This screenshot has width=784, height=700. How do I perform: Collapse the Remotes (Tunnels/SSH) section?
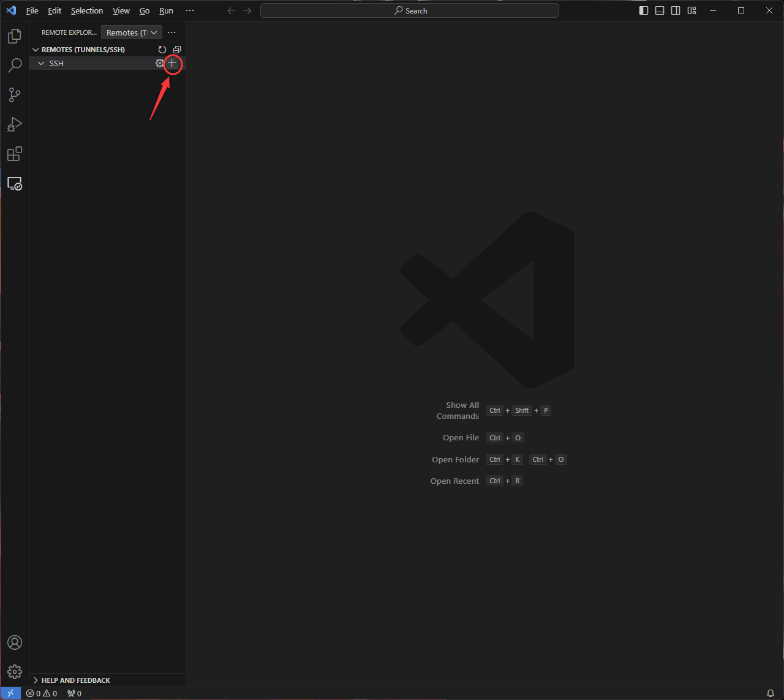107,50
